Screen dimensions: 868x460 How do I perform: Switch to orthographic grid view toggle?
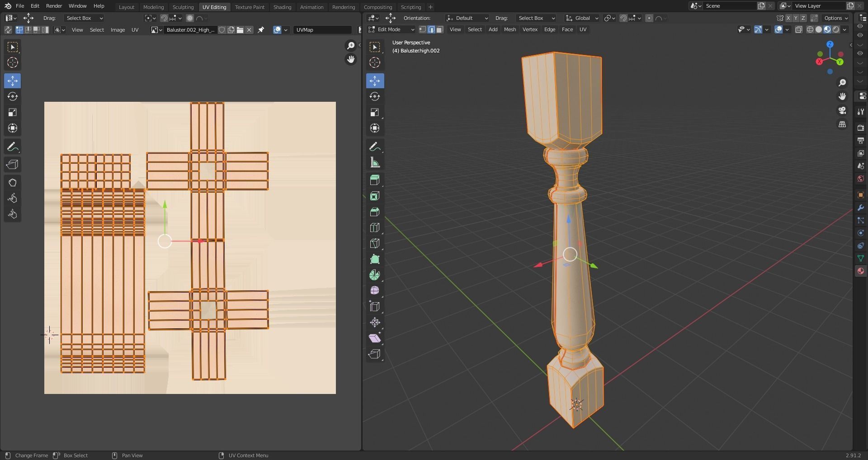[x=842, y=124]
